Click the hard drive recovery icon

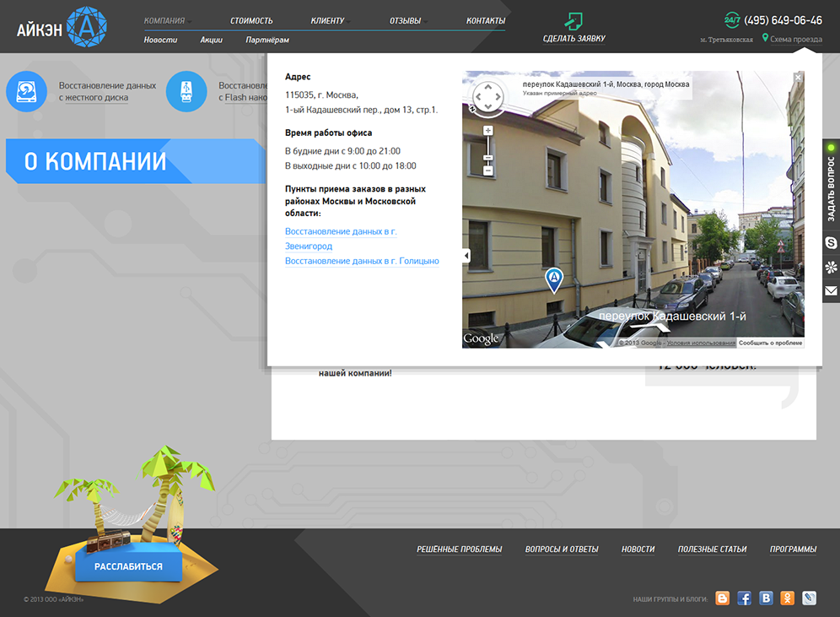click(x=26, y=91)
